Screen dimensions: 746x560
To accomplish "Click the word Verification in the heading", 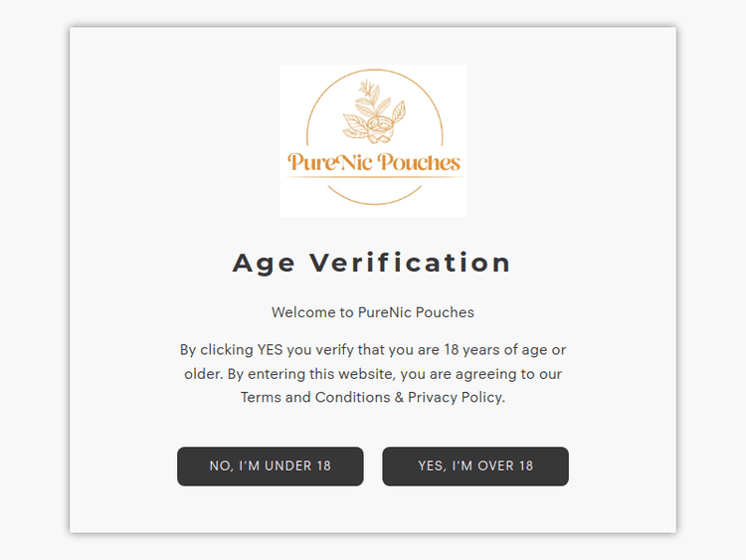I will pos(410,263).
